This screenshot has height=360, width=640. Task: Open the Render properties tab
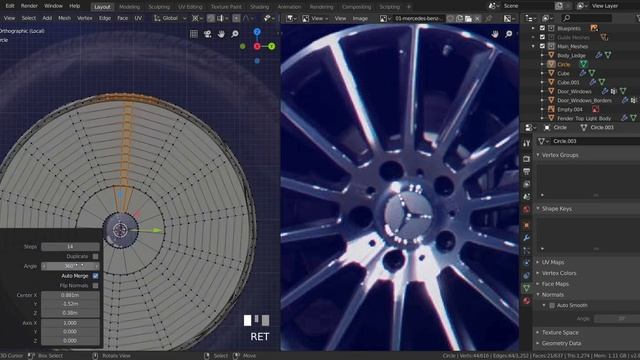[x=527, y=158]
